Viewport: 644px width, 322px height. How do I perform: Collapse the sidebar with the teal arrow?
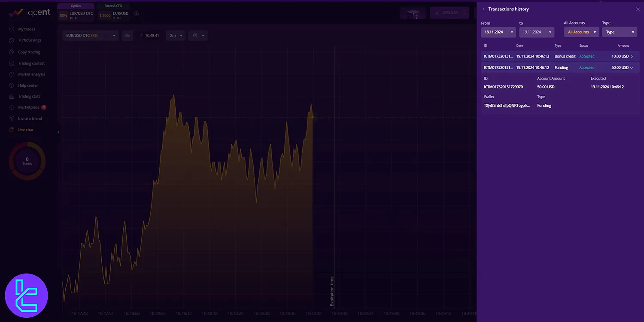pyautogui.click(x=58, y=132)
